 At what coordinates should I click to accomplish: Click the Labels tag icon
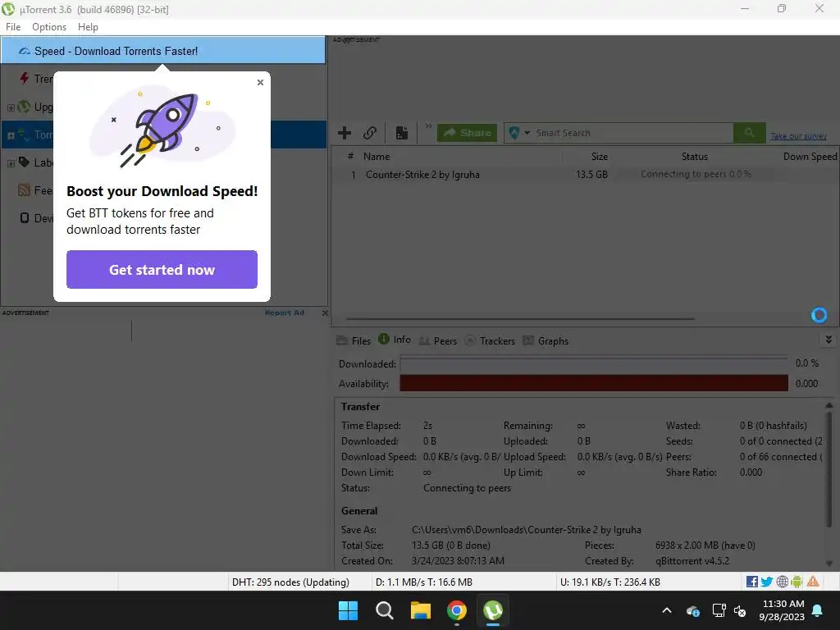(24, 162)
